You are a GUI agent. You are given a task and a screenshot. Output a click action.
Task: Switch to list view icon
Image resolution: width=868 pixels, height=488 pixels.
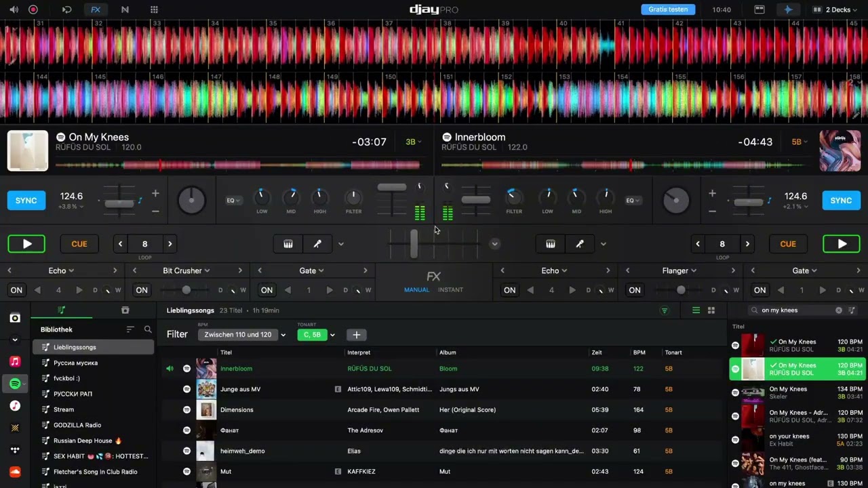coord(696,310)
